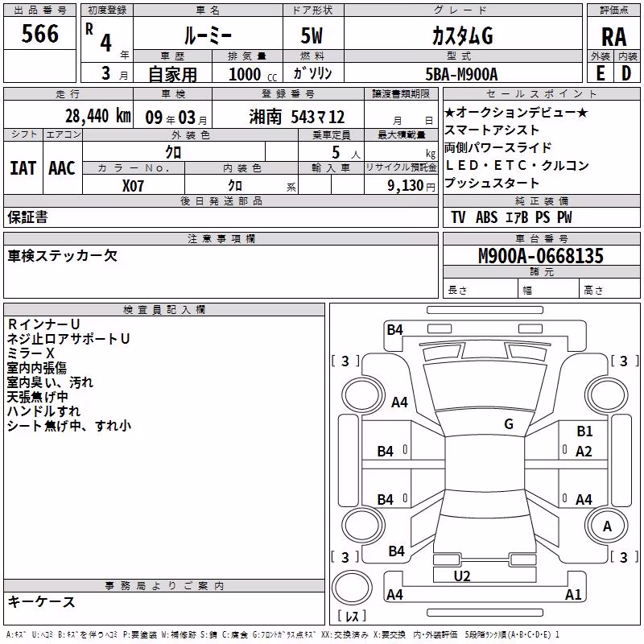Select 保証書 in later-shipped parts
Image resolution: width=644 pixels, height=644 pixels.
pos(27,217)
